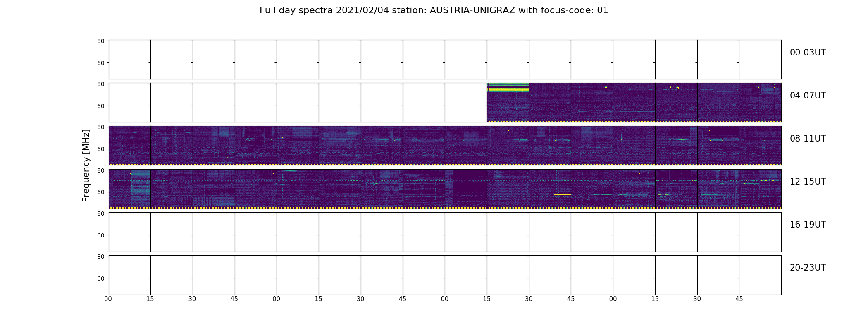Select the '20-23UT' row label
This screenshot has height=331, width=868.
click(x=808, y=268)
